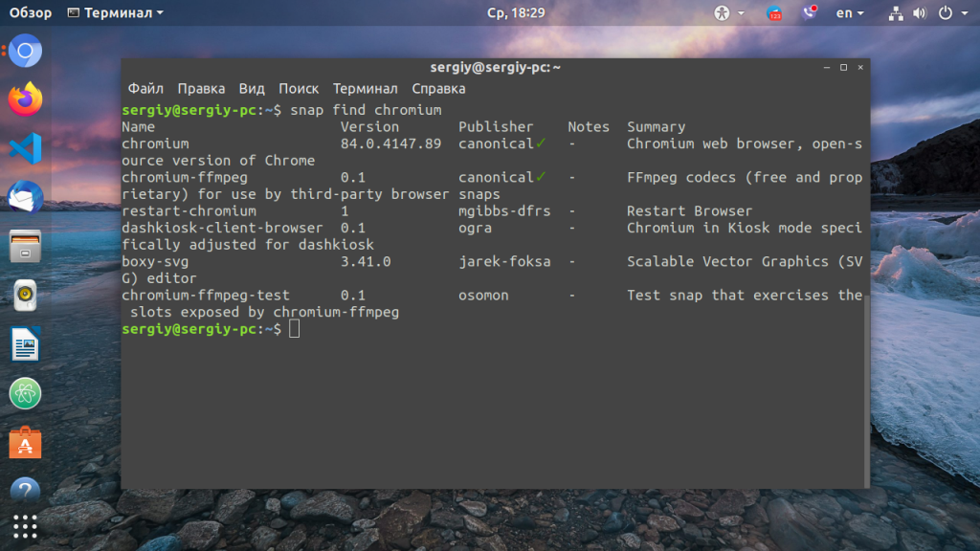Open Ubuntu Software from the dock
Screen dimensions: 980x551
(24, 444)
